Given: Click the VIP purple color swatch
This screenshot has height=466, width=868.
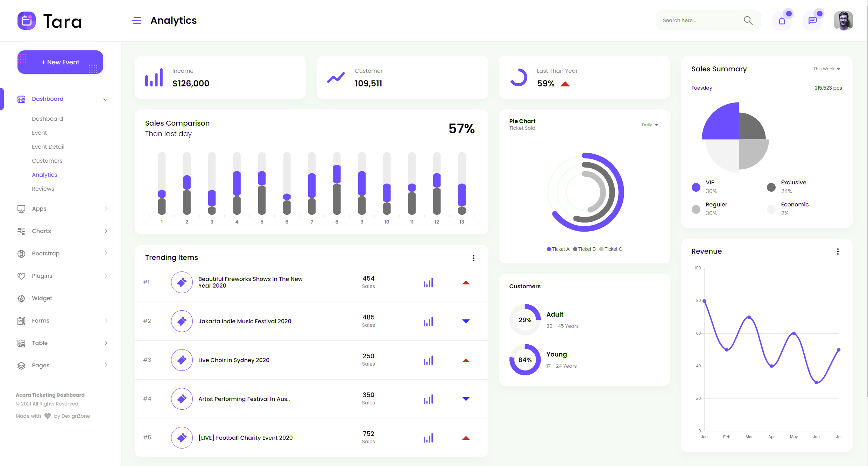Looking at the screenshot, I should (x=696, y=187).
